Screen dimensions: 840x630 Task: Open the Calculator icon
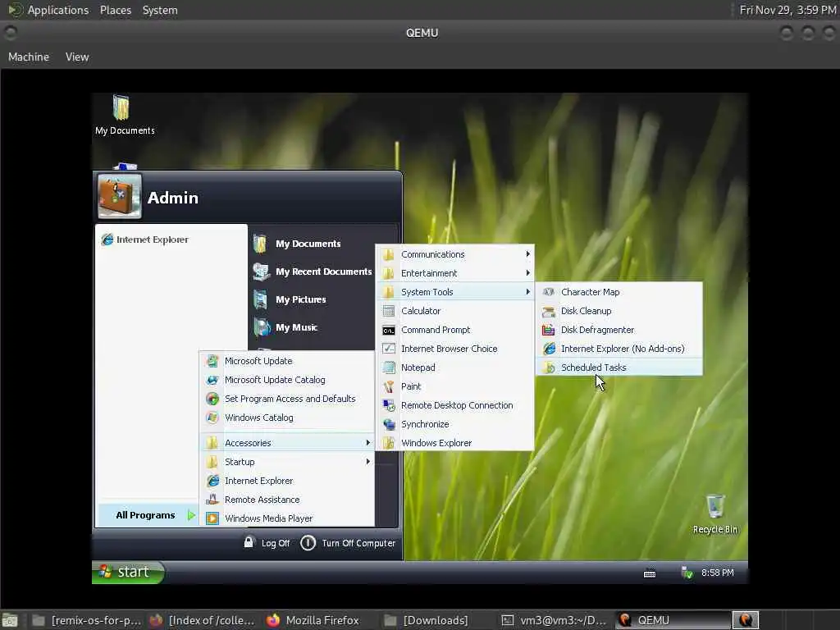coord(388,311)
